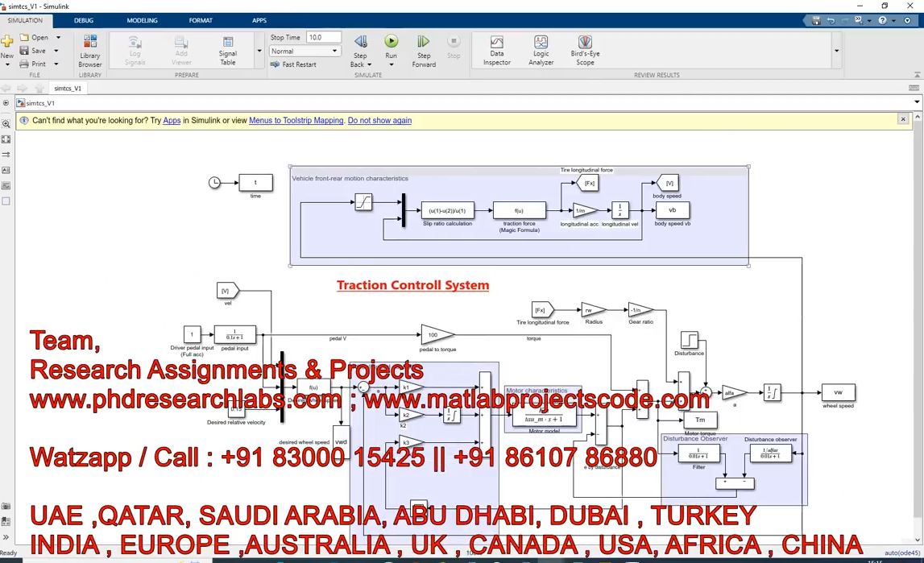The width and height of the screenshot is (924, 563).
Task: Click the navigate up to parent arrow
Action: pos(39,89)
